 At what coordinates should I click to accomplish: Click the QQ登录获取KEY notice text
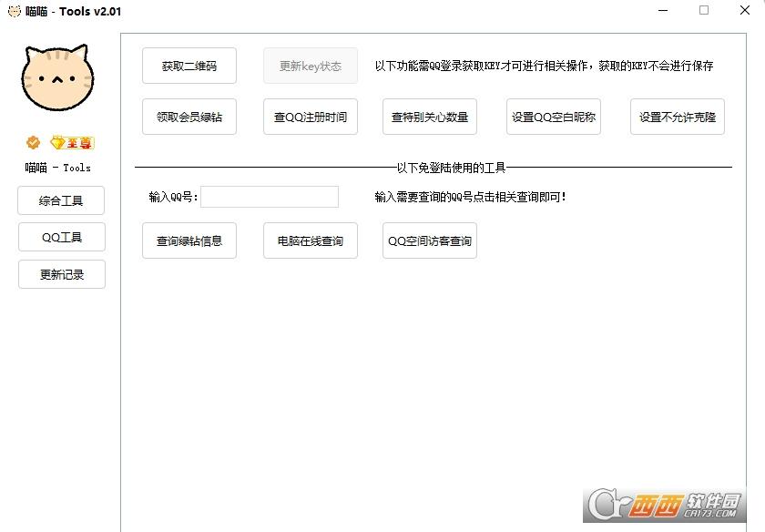tap(544, 66)
